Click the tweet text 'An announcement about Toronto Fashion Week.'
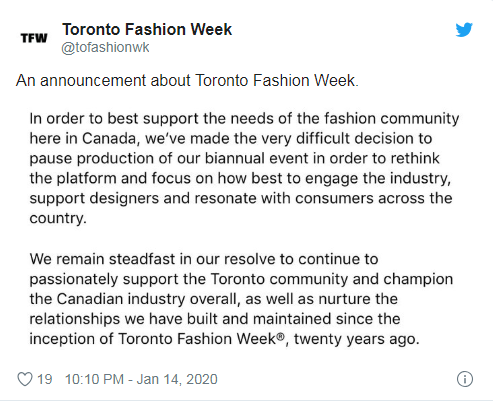The image size is (493, 402). coord(187,80)
